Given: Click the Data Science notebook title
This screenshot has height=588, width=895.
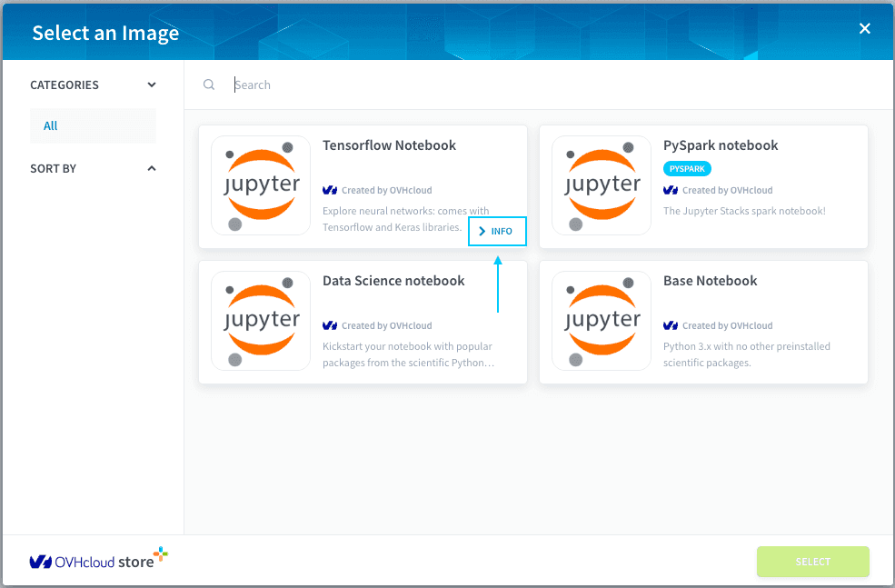Looking at the screenshot, I should pyautogui.click(x=393, y=281).
